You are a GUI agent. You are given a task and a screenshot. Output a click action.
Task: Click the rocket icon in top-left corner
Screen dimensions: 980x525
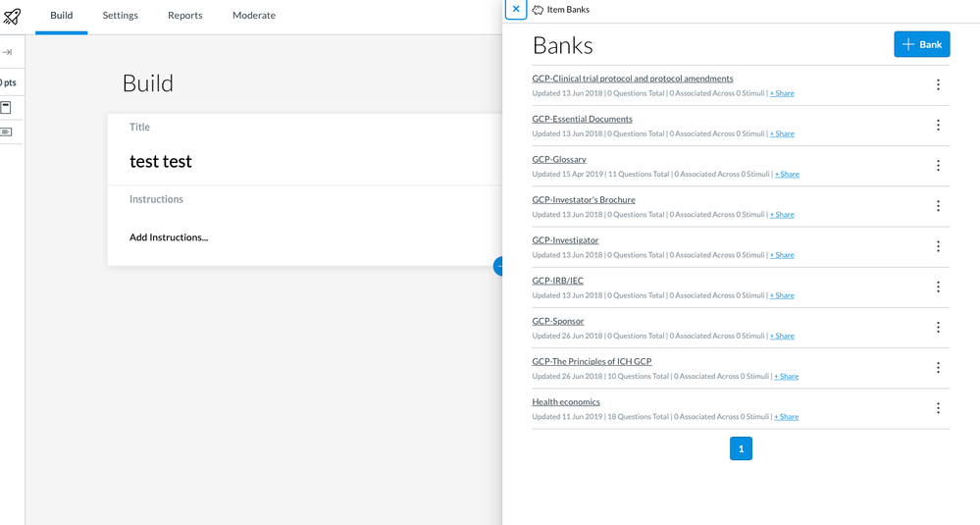tap(12, 16)
